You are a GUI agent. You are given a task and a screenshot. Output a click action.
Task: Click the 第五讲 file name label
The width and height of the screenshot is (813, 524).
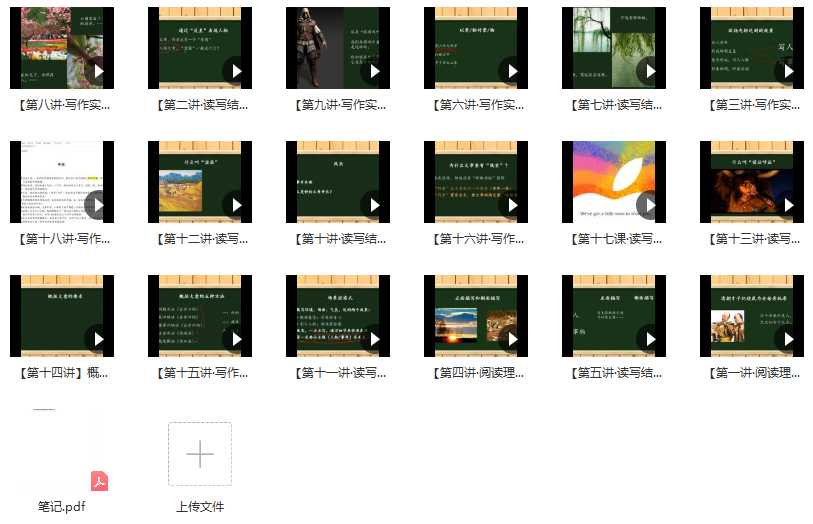pos(618,373)
